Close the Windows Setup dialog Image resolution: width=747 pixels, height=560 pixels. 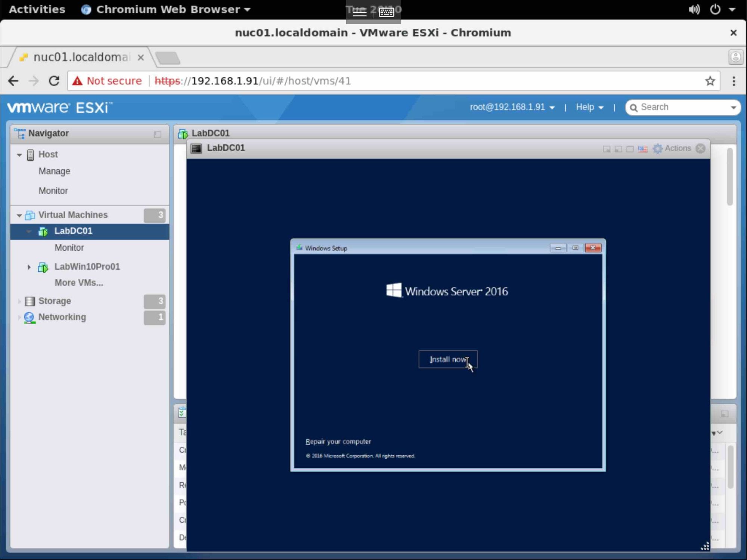(593, 248)
